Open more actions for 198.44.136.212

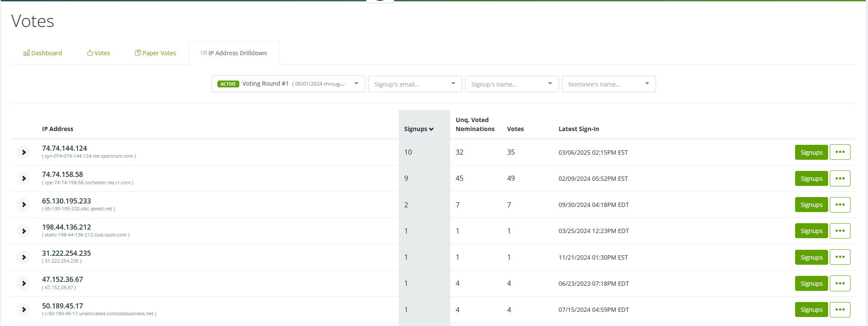[840, 231]
